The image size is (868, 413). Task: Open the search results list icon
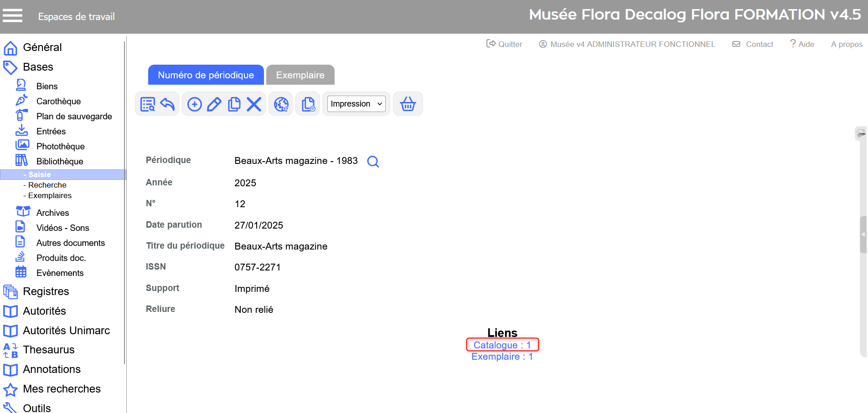(x=148, y=104)
